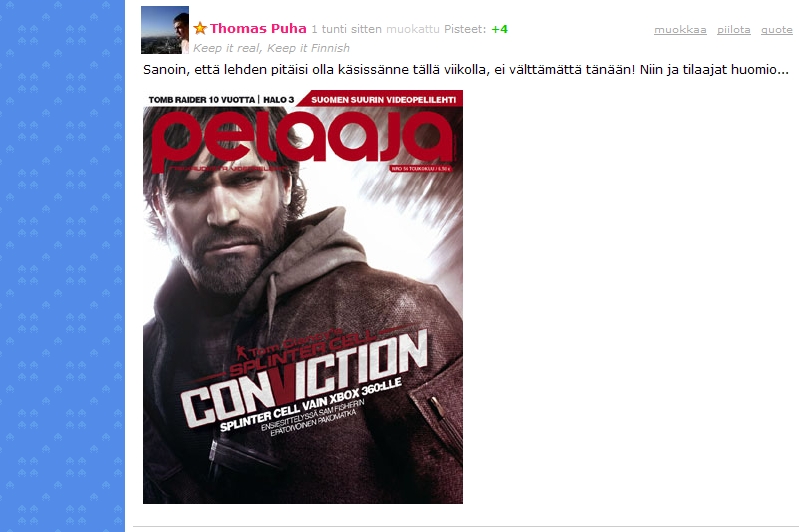
Task: Click the '1 tunti sitten' timestamp
Action: 347,29
